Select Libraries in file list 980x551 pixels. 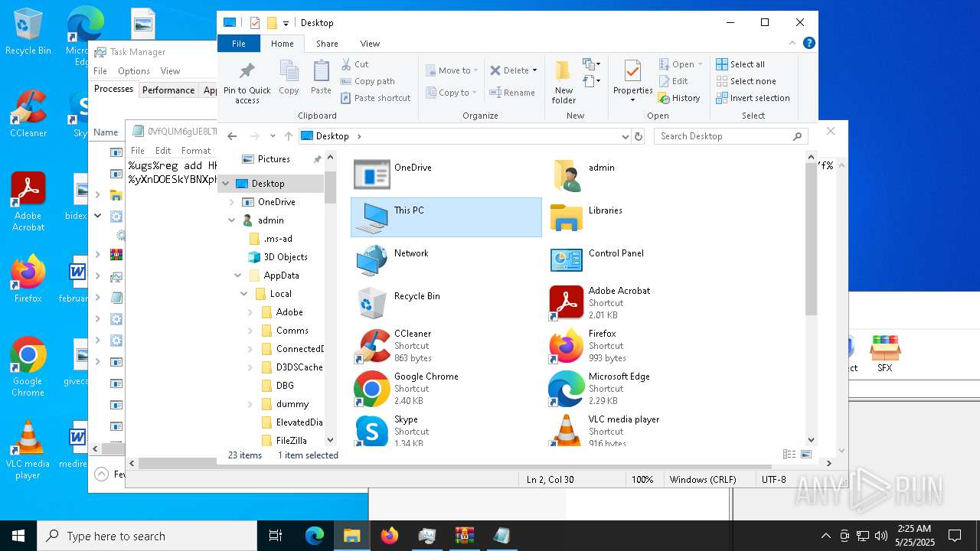coord(640,217)
